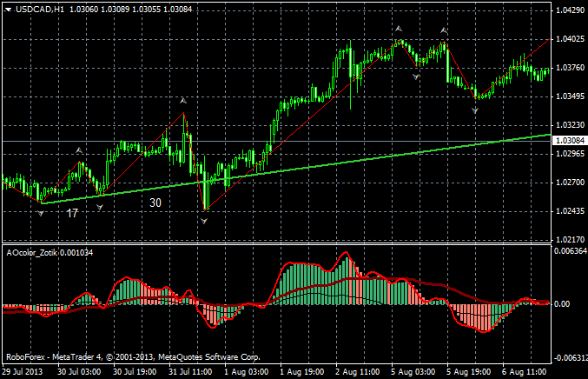Screen dimensions: 588x379
Task: Click indicator scale zero level 0.00
Action: pyautogui.click(x=562, y=304)
